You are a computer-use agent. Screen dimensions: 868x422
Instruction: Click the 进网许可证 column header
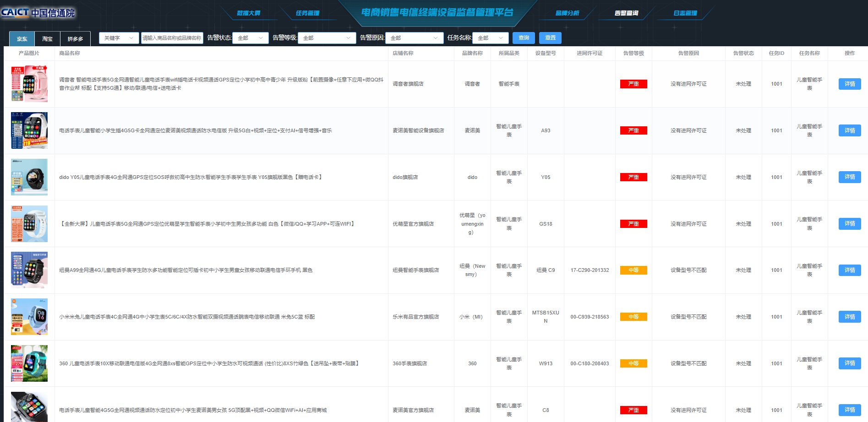[590, 53]
